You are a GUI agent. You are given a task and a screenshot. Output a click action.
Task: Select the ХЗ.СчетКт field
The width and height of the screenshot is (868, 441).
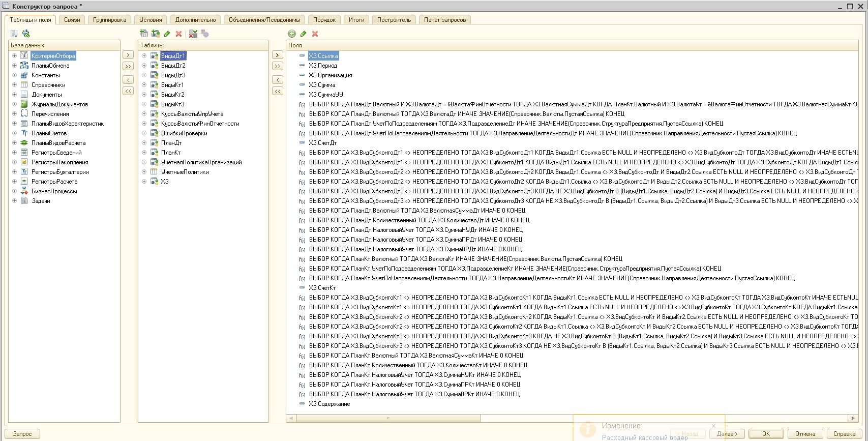tap(322, 287)
